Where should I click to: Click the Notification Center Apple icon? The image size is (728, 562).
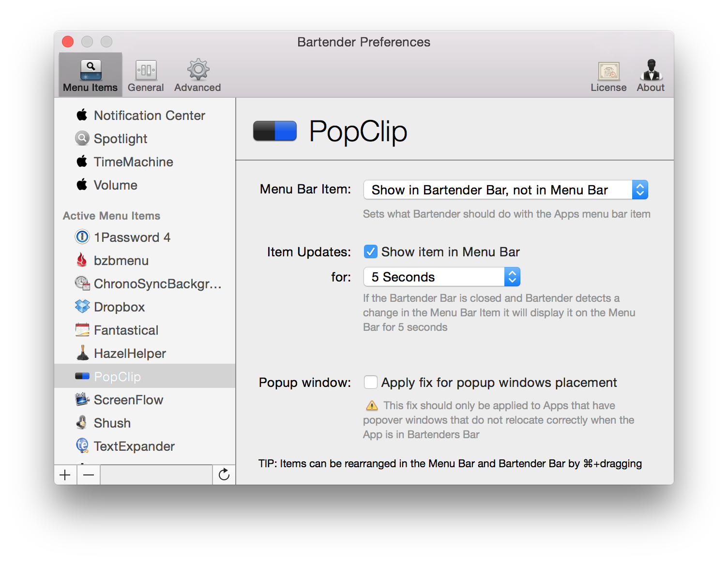click(x=82, y=115)
